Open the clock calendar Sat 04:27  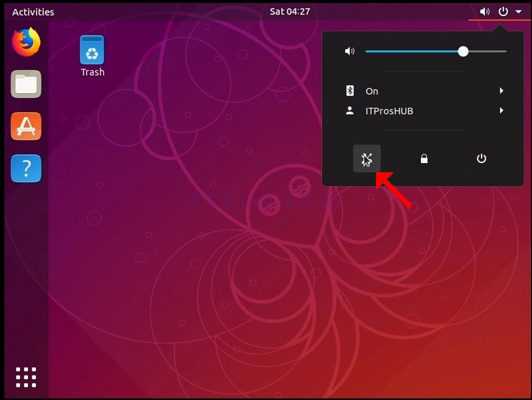[x=290, y=11]
